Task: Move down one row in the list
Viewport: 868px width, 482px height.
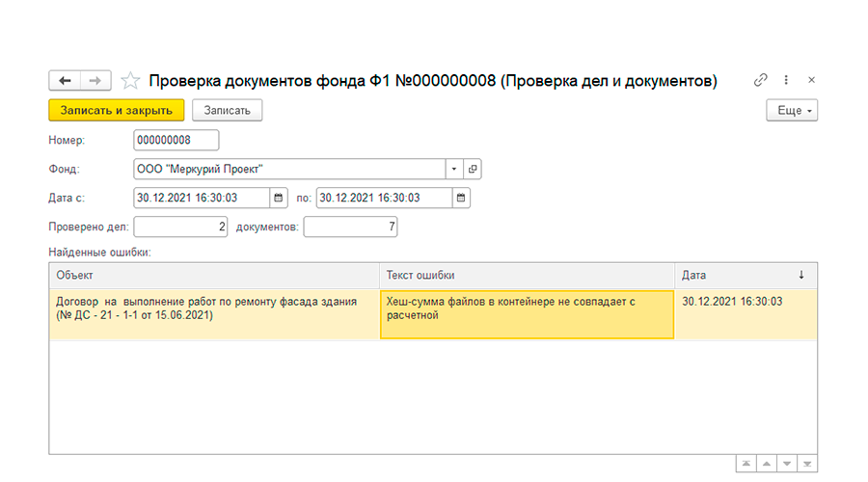Action: [787, 464]
